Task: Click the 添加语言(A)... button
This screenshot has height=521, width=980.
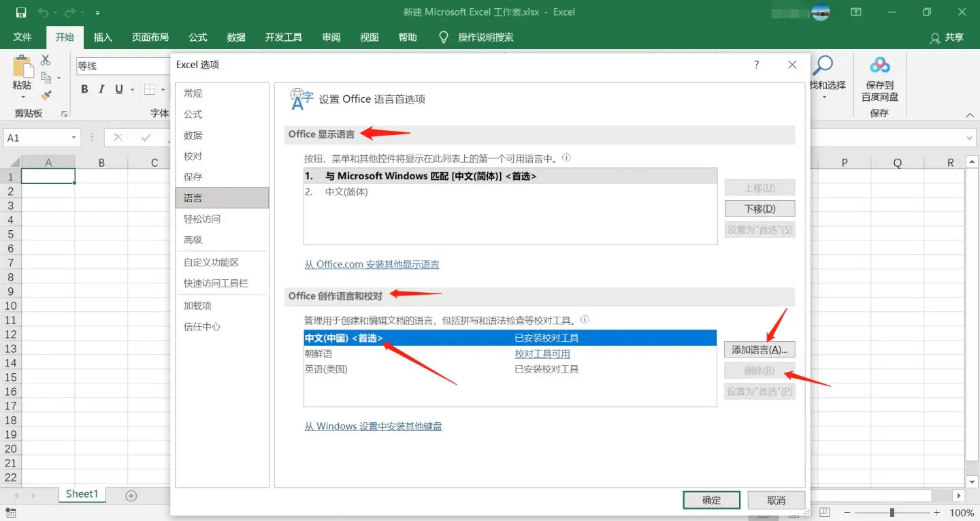Action: click(759, 350)
